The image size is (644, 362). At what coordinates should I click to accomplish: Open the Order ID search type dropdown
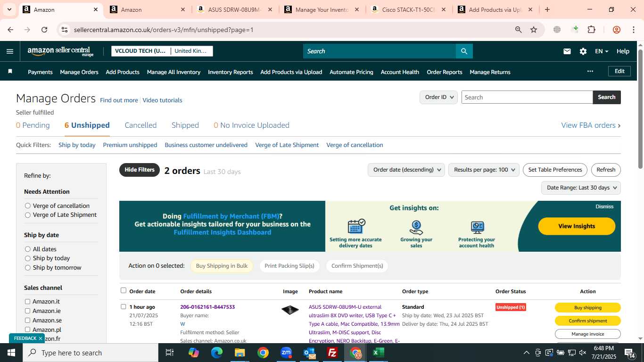(438, 97)
